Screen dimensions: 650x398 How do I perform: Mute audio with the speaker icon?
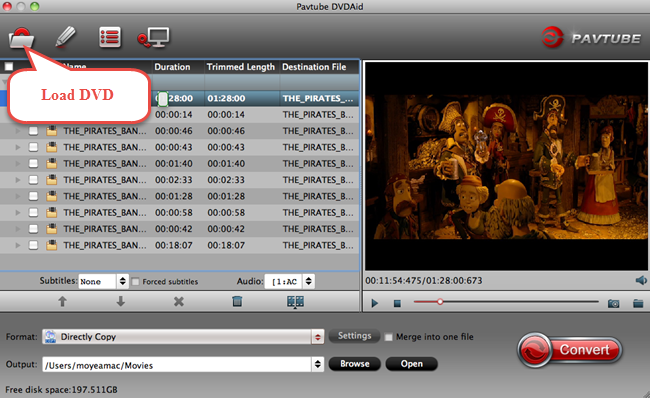[641, 280]
